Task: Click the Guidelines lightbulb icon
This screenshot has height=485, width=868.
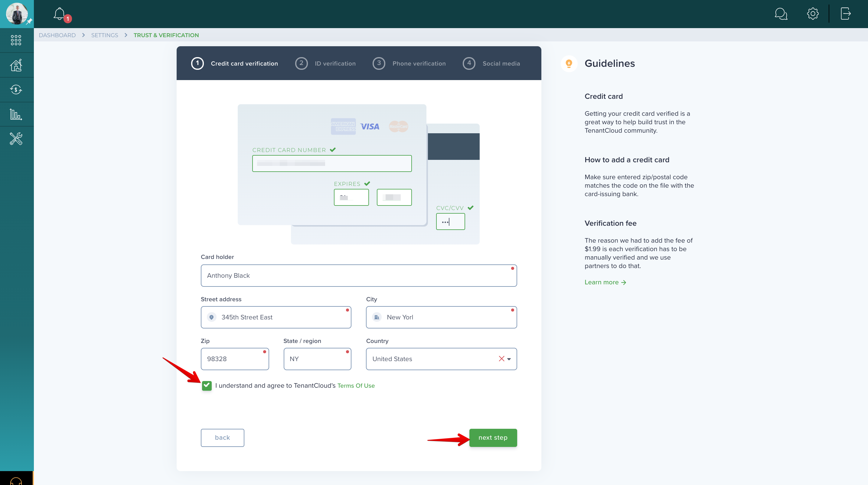Action: [x=569, y=63]
